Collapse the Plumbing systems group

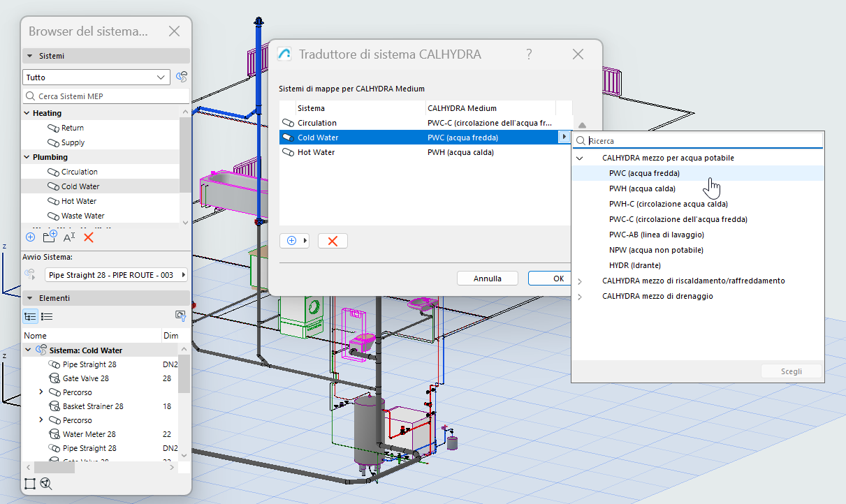tap(27, 157)
